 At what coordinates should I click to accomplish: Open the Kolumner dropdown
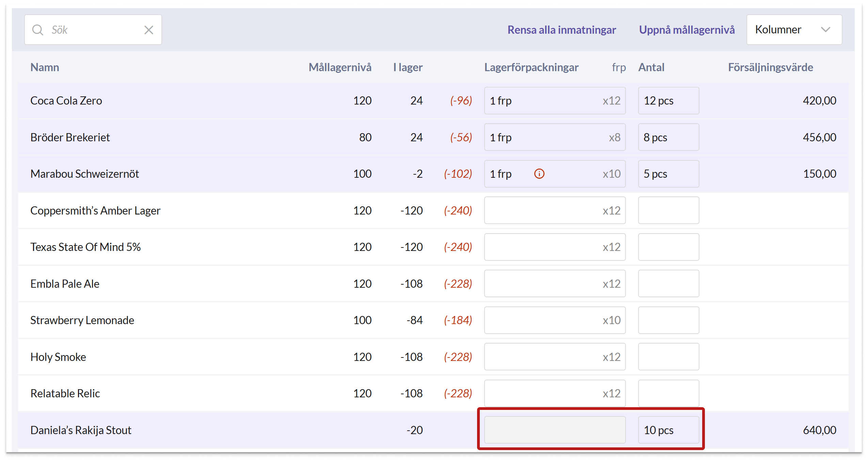pos(794,30)
